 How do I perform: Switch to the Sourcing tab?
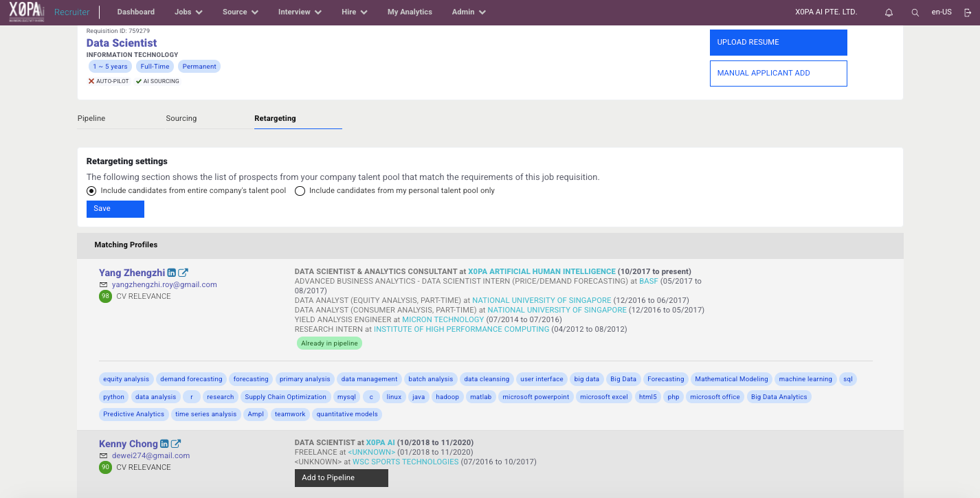181,119
